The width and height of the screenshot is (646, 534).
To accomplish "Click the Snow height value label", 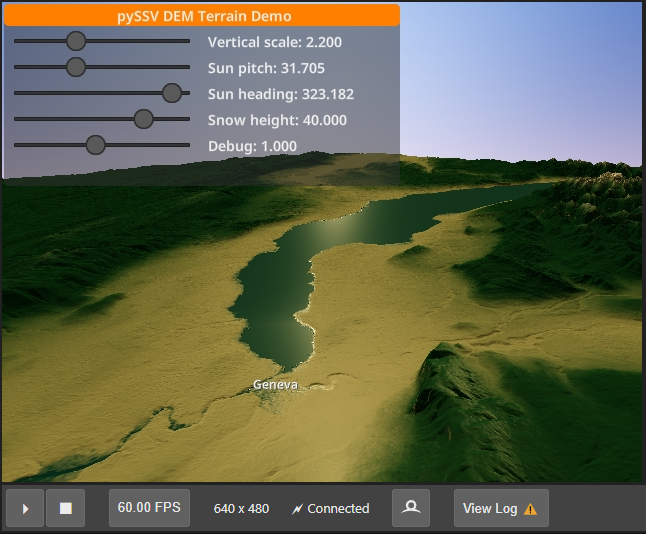I will pos(277,120).
